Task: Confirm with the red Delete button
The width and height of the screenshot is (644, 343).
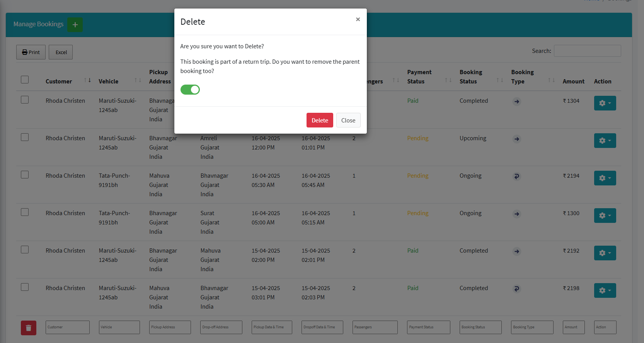Action: tap(320, 120)
